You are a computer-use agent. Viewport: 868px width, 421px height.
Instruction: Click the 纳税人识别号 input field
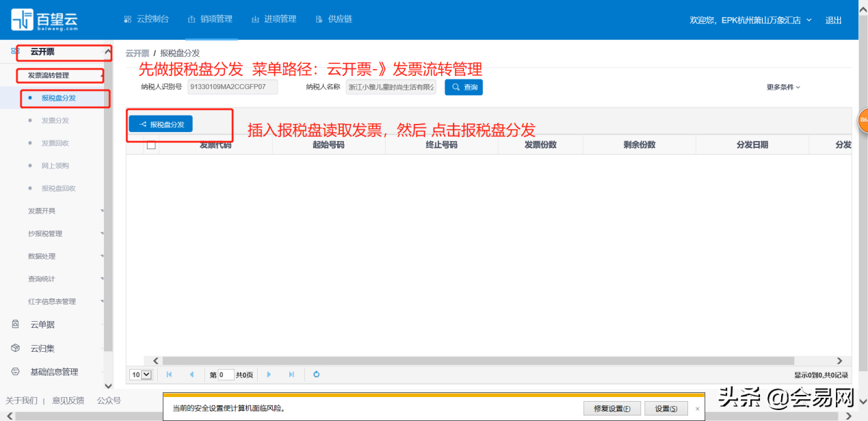coord(233,87)
